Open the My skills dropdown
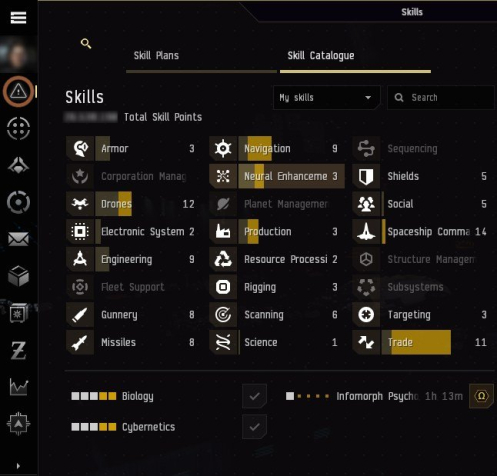This screenshot has height=476, width=497. [326, 97]
